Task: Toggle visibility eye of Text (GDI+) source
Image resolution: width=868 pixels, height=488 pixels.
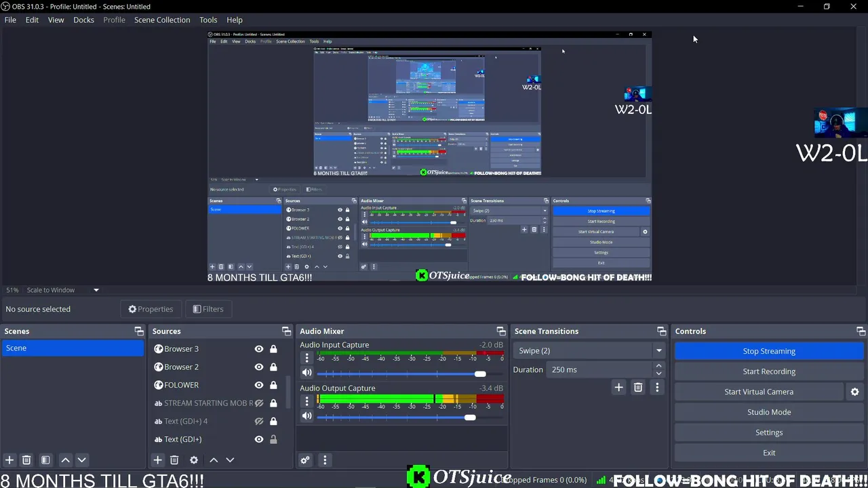Action: click(x=259, y=439)
